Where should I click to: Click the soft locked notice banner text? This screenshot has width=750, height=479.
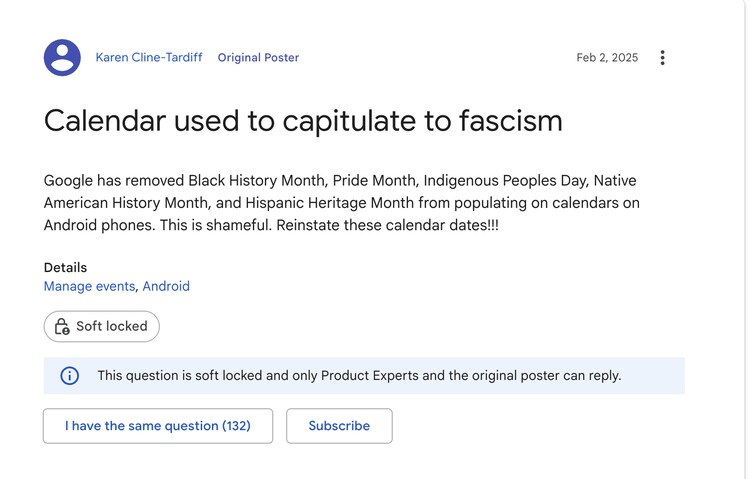tap(359, 376)
